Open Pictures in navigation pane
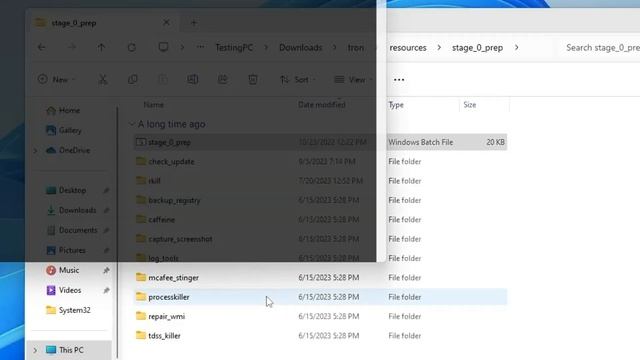This screenshot has height=360, width=640. point(66,251)
